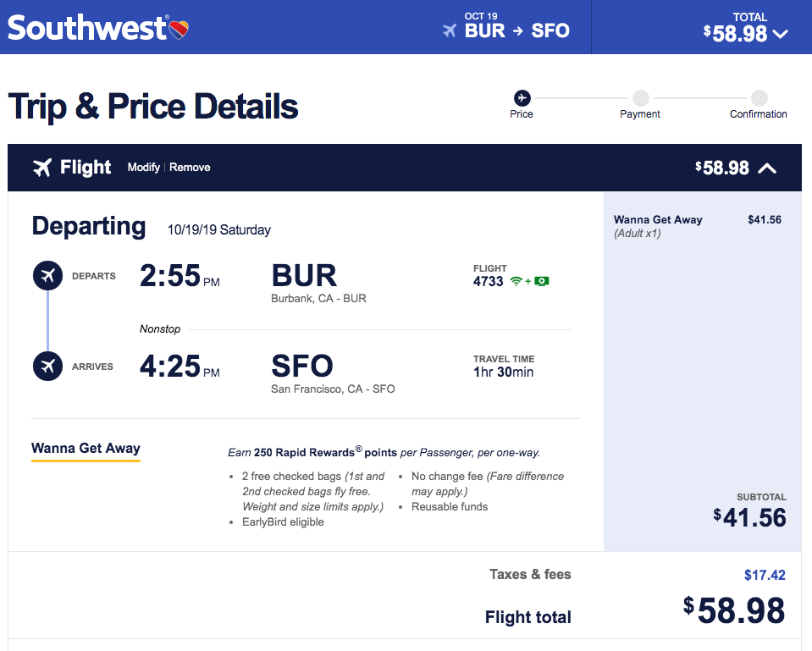This screenshot has height=651, width=812.
Task: Expand the header Total $58.98 dropdown
Action: (781, 34)
